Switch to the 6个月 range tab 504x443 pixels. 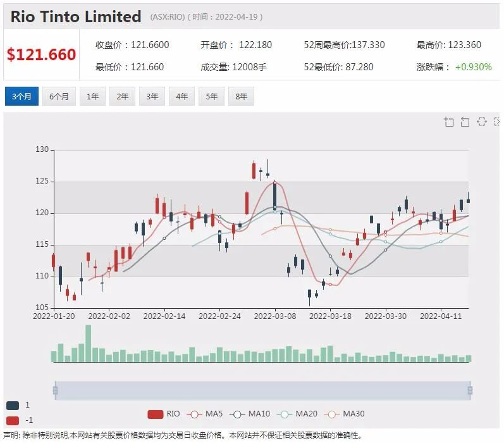59,96
